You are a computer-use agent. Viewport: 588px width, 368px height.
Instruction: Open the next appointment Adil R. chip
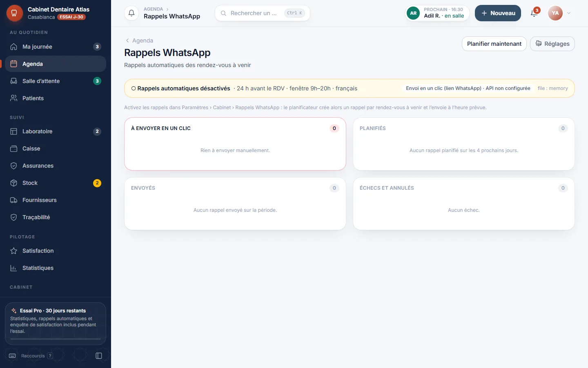[x=437, y=13]
